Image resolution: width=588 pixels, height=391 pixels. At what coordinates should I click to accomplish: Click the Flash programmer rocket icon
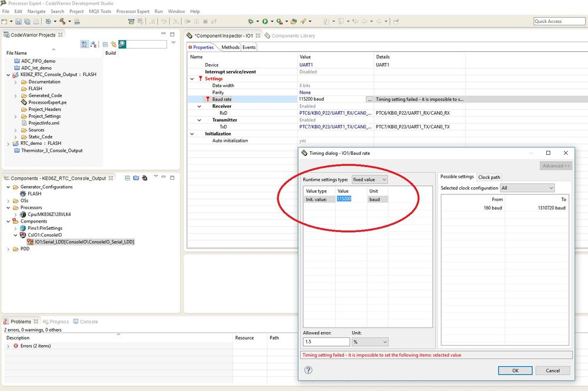303,21
